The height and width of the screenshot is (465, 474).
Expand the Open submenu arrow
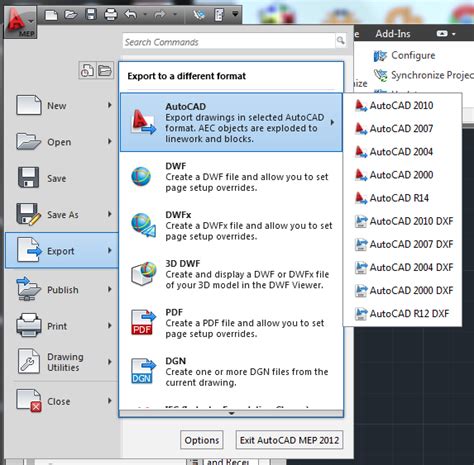click(110, 141)
